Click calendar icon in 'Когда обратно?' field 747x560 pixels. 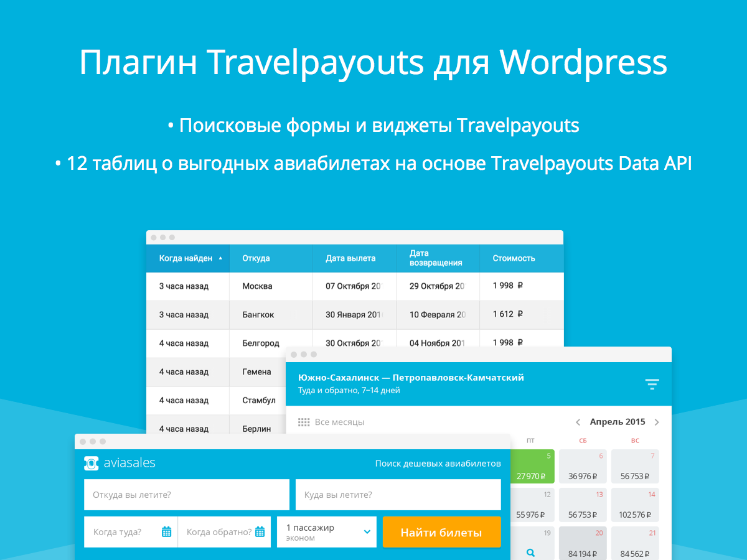click(x=260, y=532)
